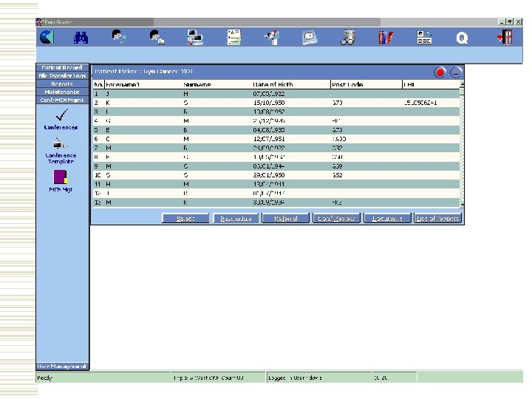Sort by the Date of Birth header
The image size is (532, 399).
291,84
